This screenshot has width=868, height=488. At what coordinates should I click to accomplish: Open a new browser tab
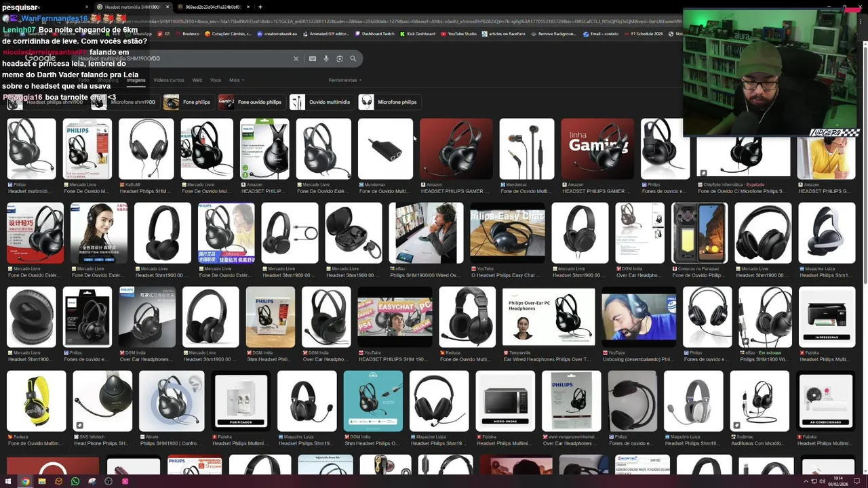pyautogui.click(x=260, y=7)
